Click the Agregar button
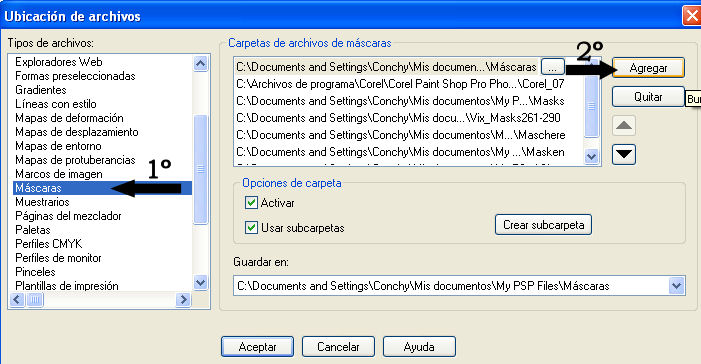Screen dimensions: 701x364 (648, 68)
